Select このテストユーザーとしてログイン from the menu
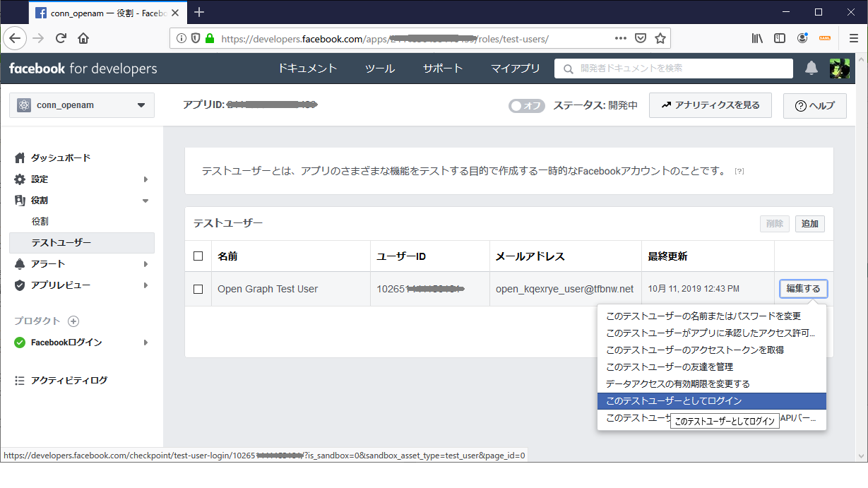 pyautogui.click(x=711, y=400)
